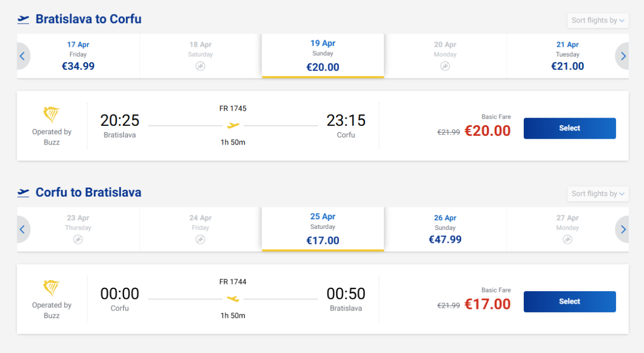Image resolution: width=644 pixels, height=353 pixels.
Task: Open Sort flights by for the outbound flight
Action: 597,20
